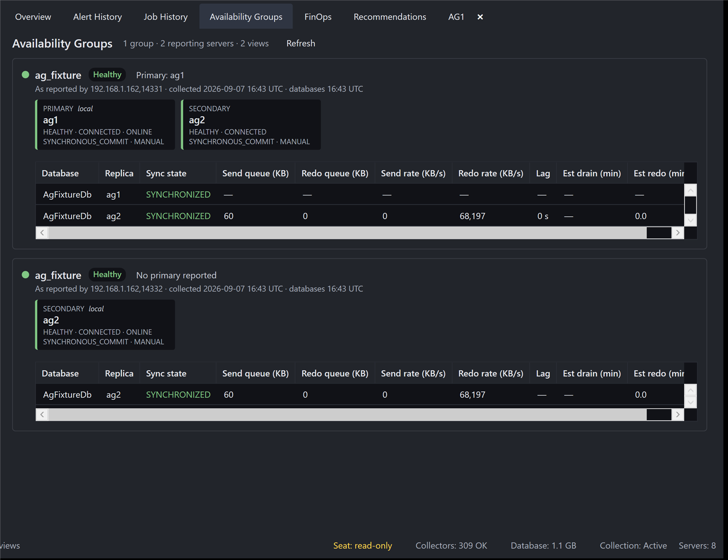Sort by Send queue (KB) in No primary reported group
Screen dimensions: 728x560
pos(255,373)
